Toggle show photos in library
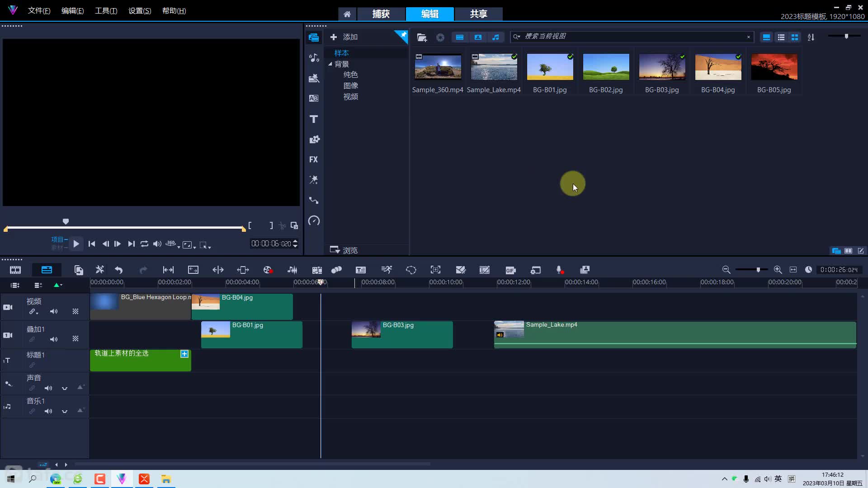Image resolution: width=868 pixels, height=488 pixels. pyautogui.click(x=478, y=37)
